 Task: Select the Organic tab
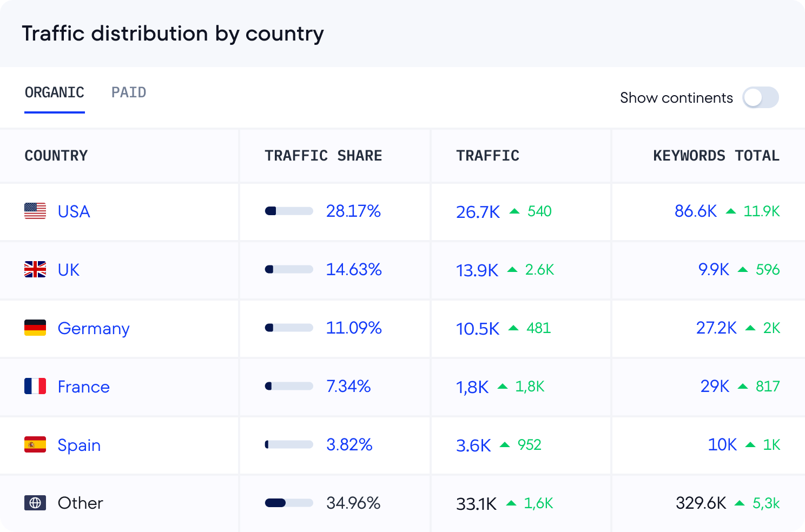coord(55,92)
